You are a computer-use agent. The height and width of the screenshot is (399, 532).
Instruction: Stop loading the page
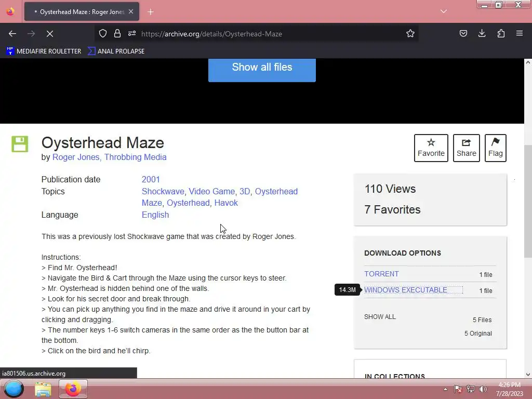[x=49, y=34]
